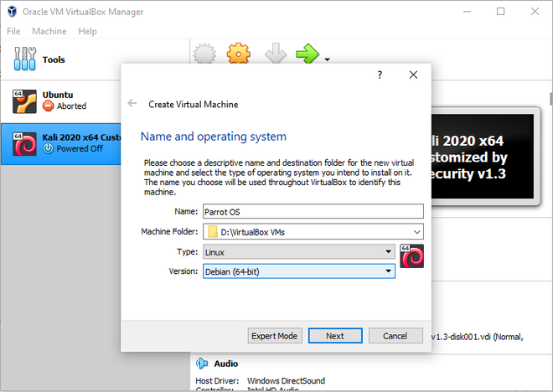
Task: Select the Kali 2020 x64 machine icon
Action: (24, 144)
